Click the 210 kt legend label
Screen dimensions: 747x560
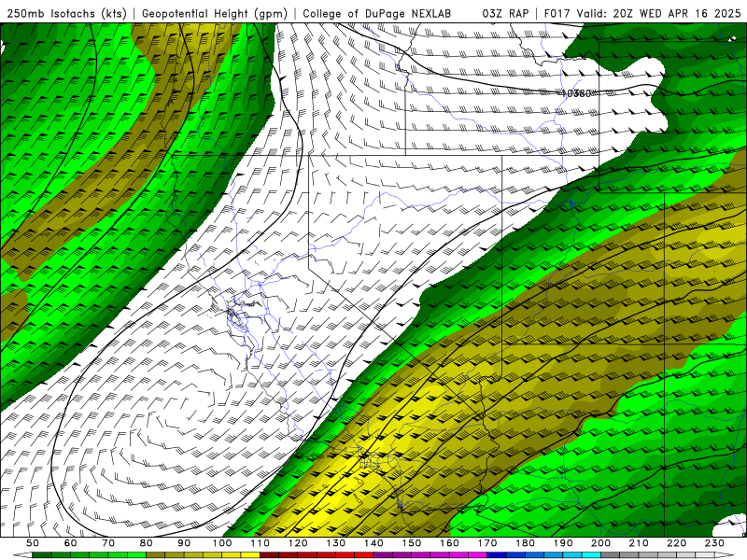pos(639,543)
